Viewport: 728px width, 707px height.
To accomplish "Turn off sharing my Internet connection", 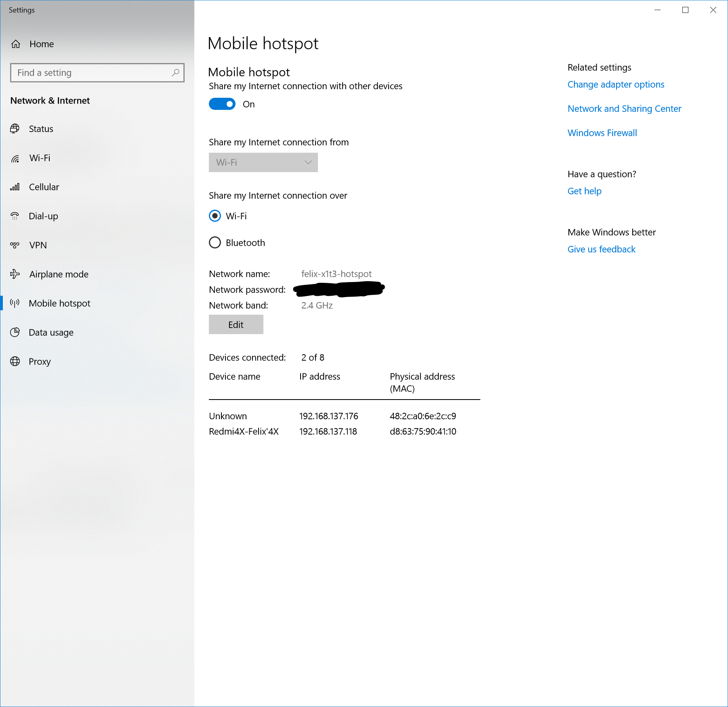I will pos(222,104).
